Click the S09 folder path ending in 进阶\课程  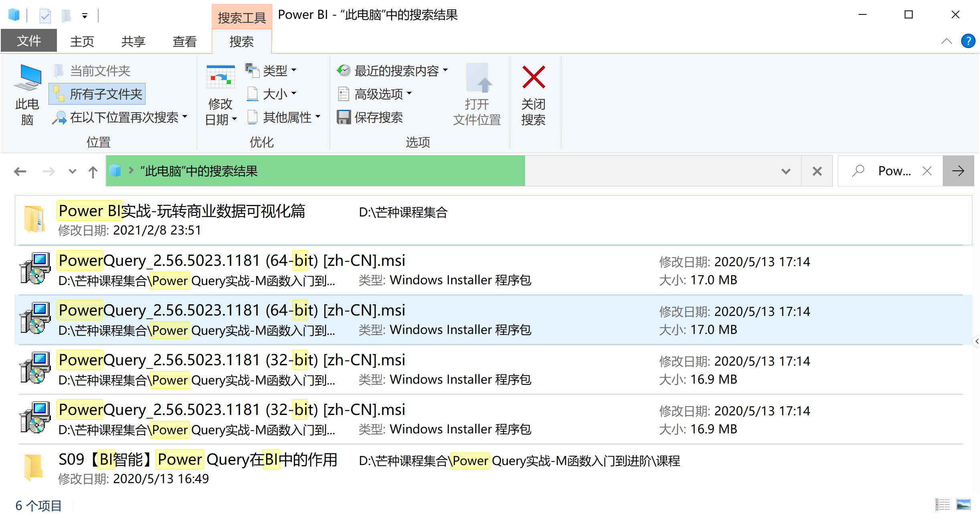tap(519, 461)
